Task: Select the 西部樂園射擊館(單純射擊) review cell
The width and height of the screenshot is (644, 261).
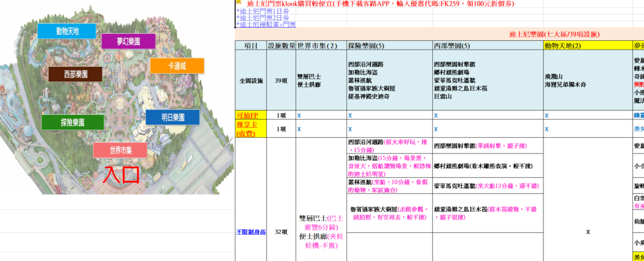Action: tap(487, 146)
